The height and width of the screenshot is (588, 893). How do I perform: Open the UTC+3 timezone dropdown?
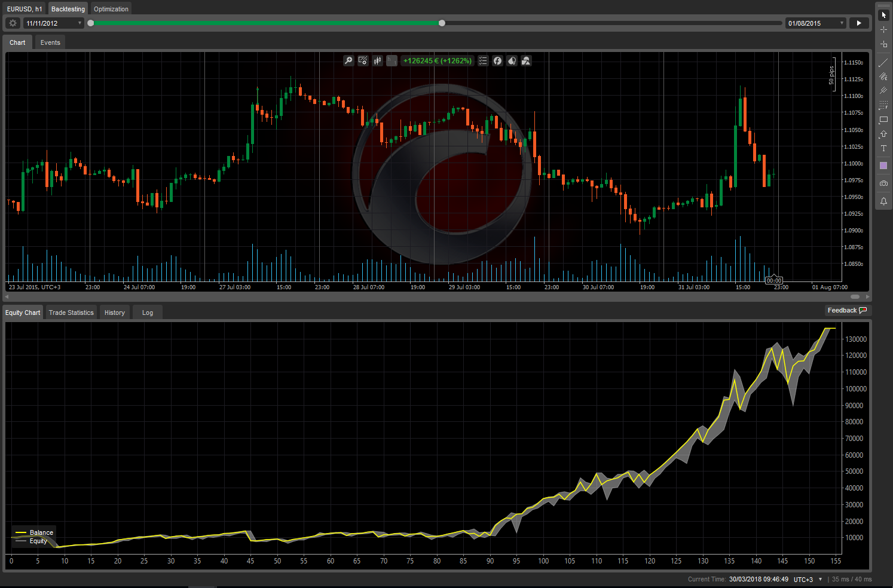tap(808, 579)
